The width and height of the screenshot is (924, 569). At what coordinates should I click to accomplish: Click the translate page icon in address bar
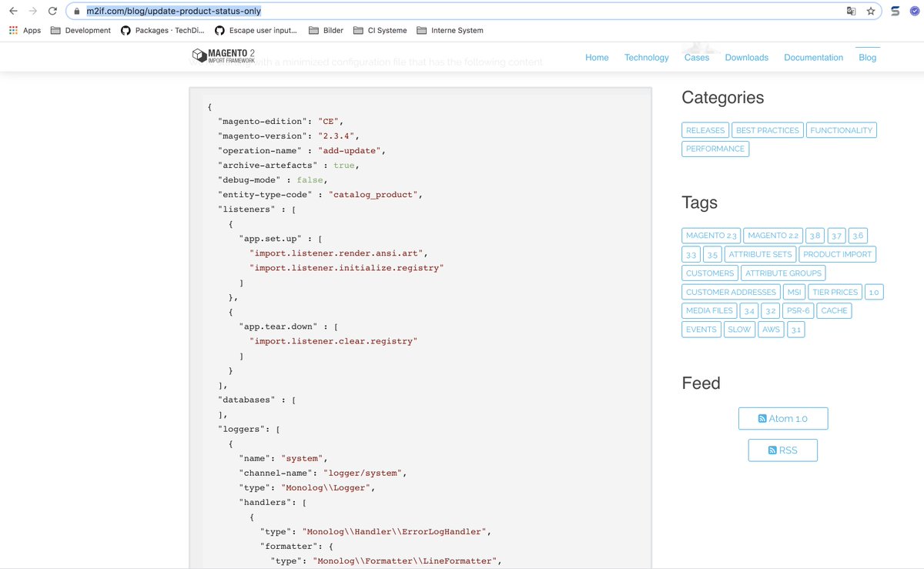pyautogui.click(x=851, y=12)
